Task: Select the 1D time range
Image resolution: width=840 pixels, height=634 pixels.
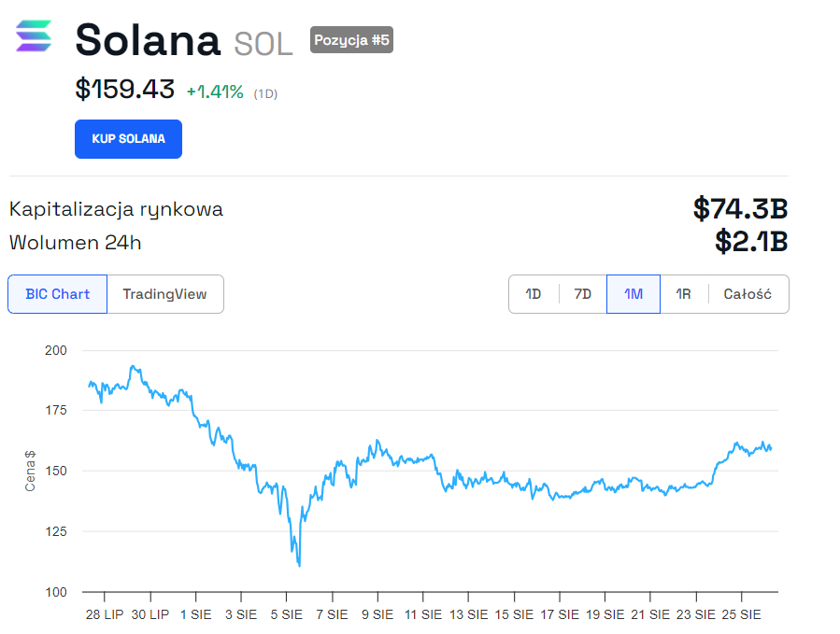Action: tap(533, 294)
